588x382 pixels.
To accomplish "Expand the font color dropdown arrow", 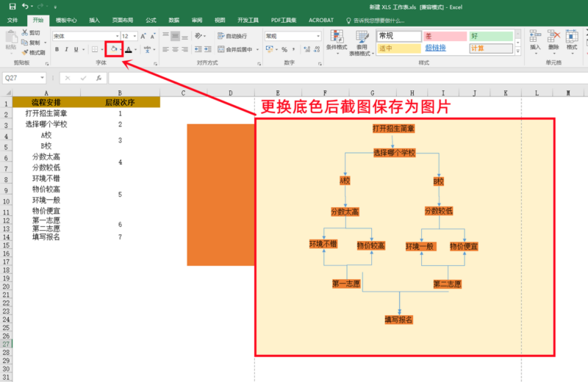I will click(x=135, y=49).
